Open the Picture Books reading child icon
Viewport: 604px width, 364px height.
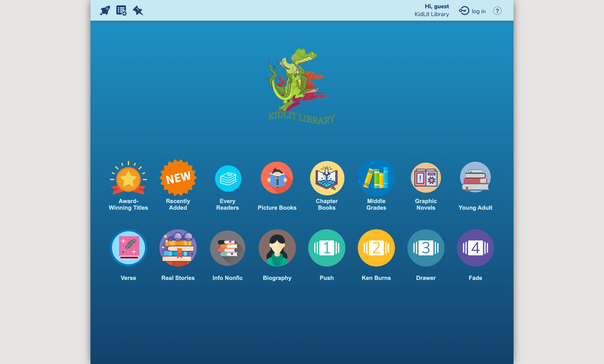[x=277, y=178]
